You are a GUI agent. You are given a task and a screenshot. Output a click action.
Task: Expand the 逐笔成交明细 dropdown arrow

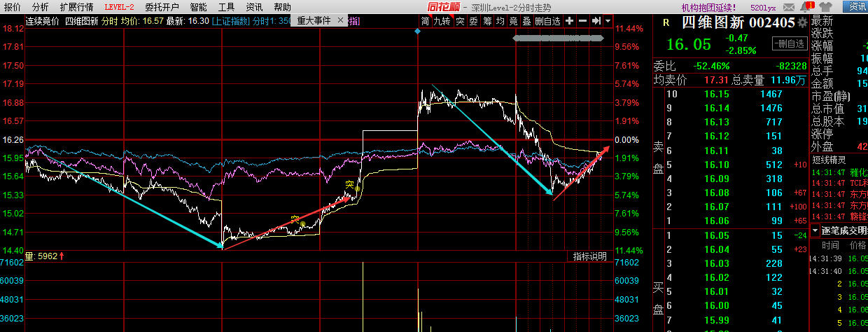tap(815, 231)
